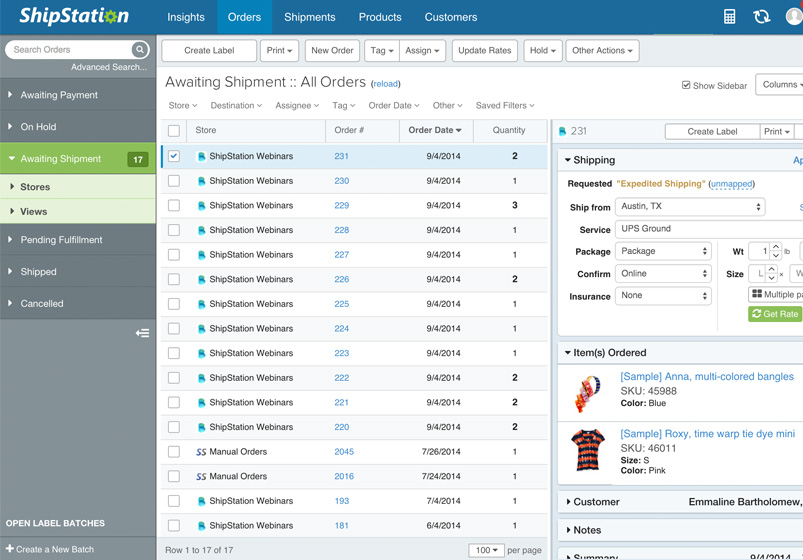This screenshot has height=560, width=803.
Task: Toggle the Show Sidebar checkbox
Action: coord(686,85)
